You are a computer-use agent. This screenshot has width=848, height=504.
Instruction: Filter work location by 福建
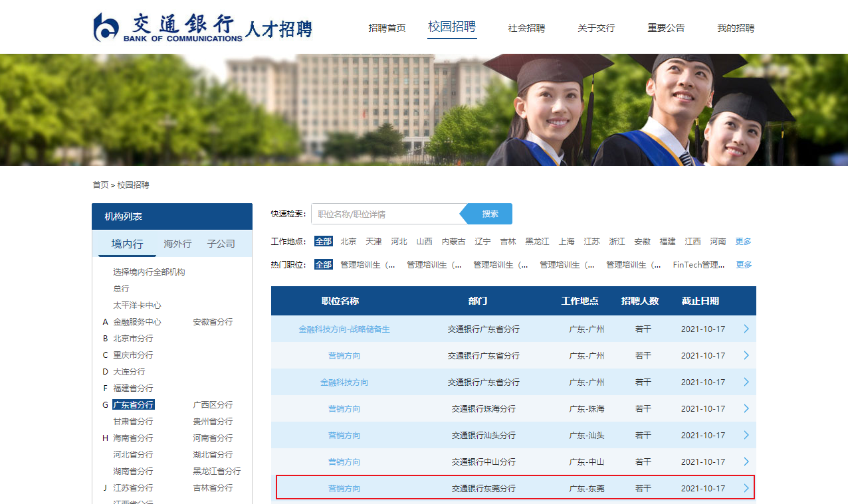coord(667,242)
